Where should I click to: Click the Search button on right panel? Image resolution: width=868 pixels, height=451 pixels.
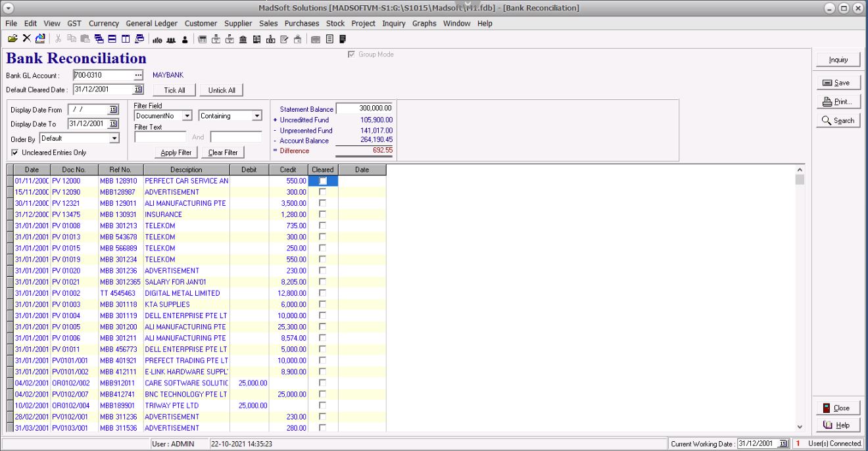pyautogui.click(x=838, y=120)
